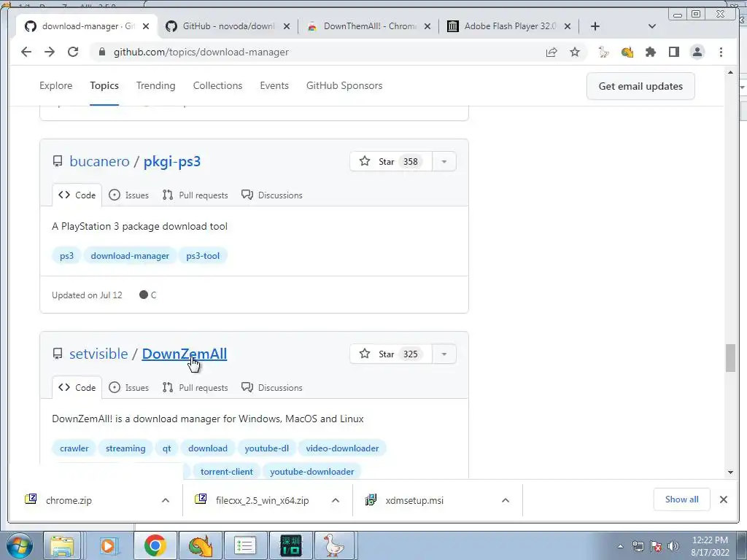747x560 pixels.
Task: Click the page vertical scrollbar thumb
Action: 731,357
